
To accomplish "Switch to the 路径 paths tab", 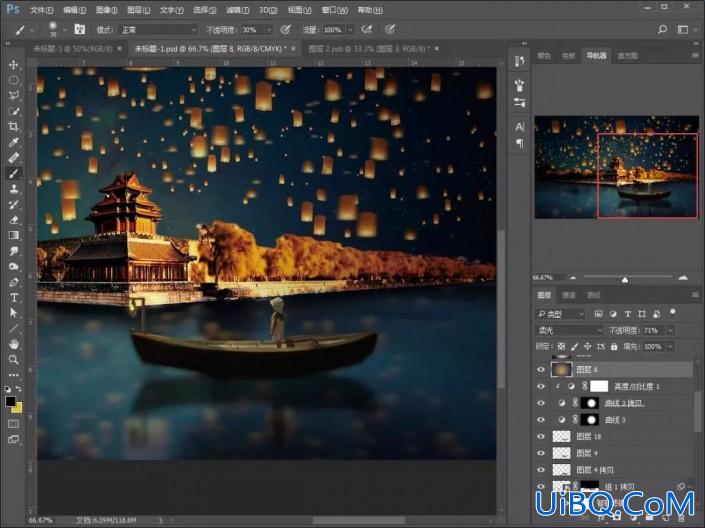I will 593,295.
